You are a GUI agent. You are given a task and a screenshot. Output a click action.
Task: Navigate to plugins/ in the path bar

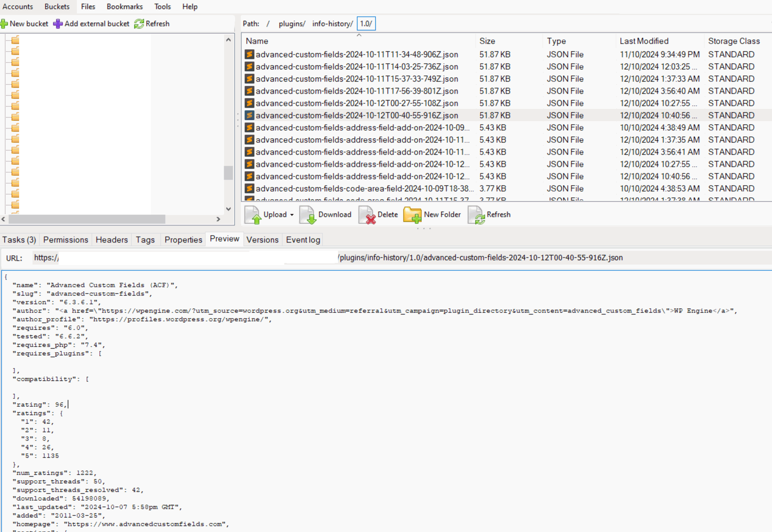292,24
